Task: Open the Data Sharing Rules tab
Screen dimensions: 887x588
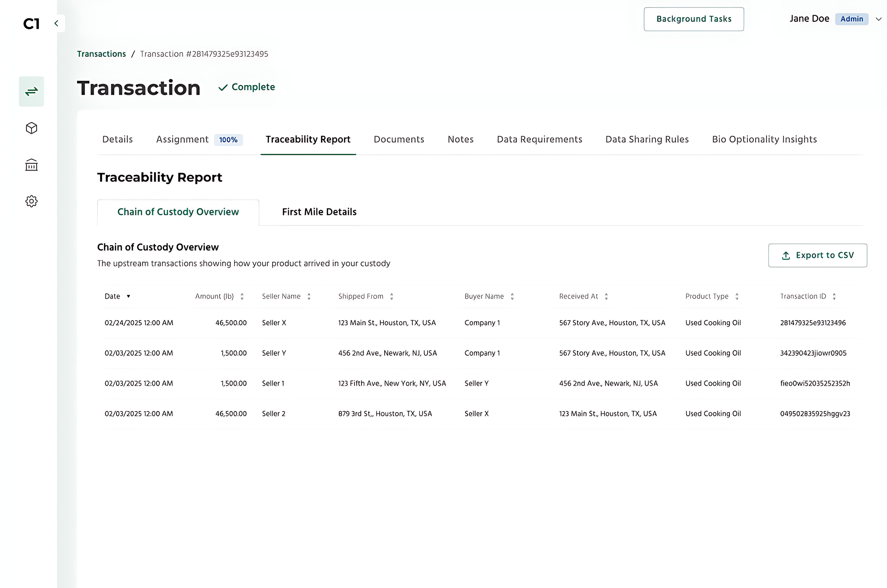Action: 647,139
